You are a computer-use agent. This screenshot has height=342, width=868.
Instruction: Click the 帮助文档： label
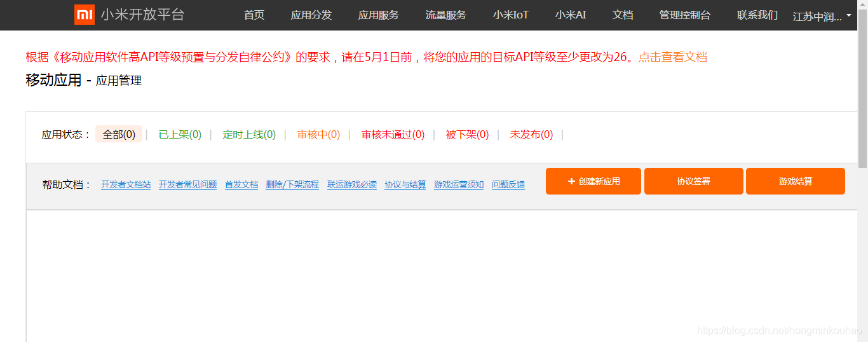[67, 185]
